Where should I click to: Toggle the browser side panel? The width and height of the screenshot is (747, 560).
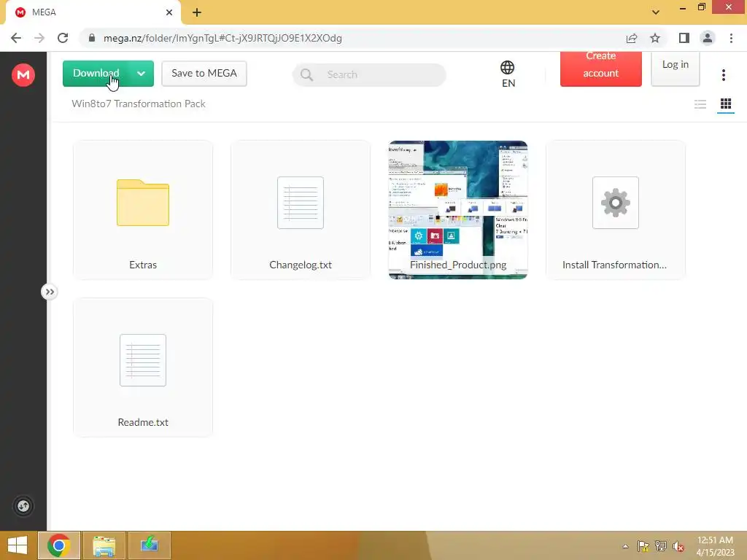(684, 38)
